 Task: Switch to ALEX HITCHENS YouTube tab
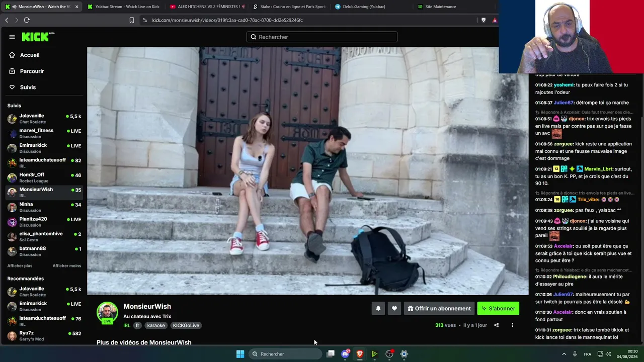pos(207,7)
